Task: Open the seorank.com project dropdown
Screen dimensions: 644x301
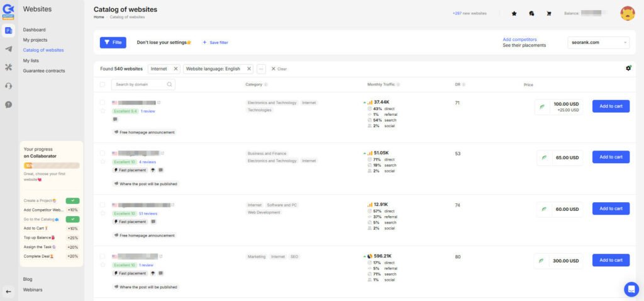Action: [x=599, y=42]
